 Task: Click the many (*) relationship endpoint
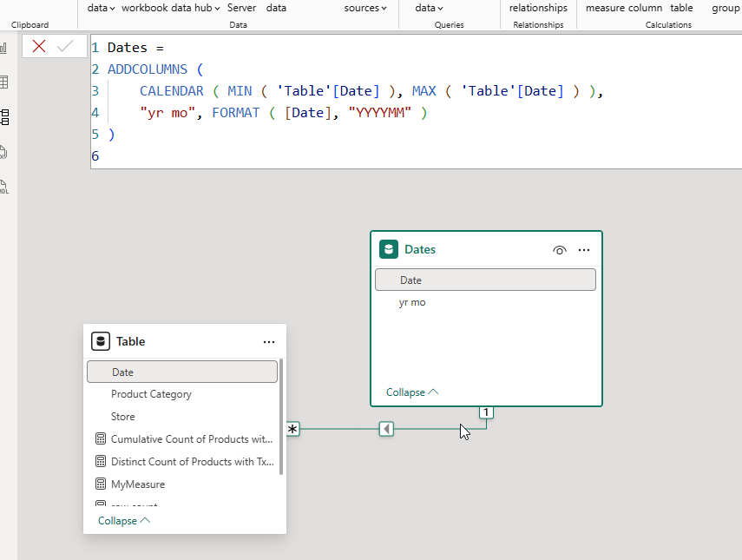293,429
